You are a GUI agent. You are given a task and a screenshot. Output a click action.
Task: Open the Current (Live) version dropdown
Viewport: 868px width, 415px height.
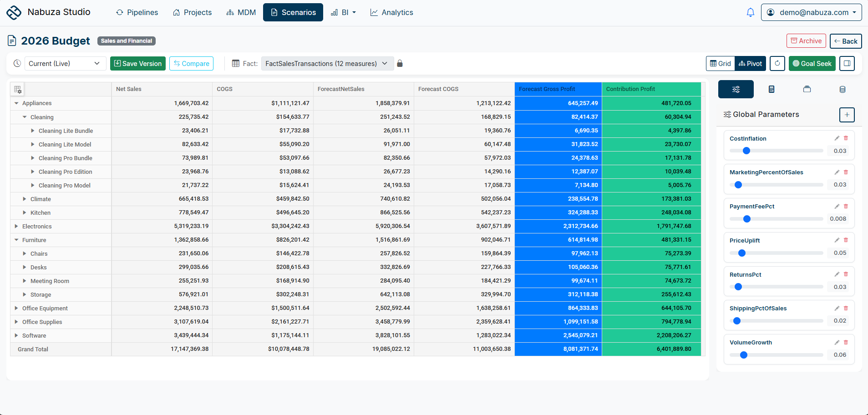pyautogui.click(x=65, y=64)
